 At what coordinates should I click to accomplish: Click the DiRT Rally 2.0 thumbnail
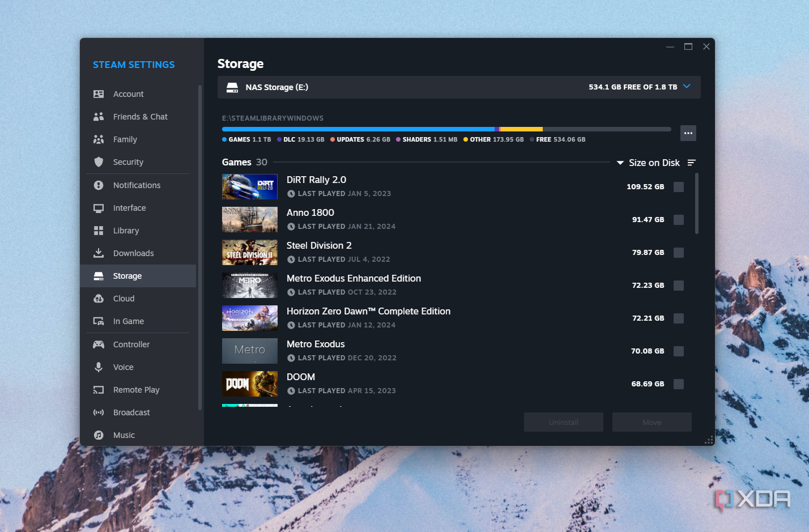coord(250,186)
